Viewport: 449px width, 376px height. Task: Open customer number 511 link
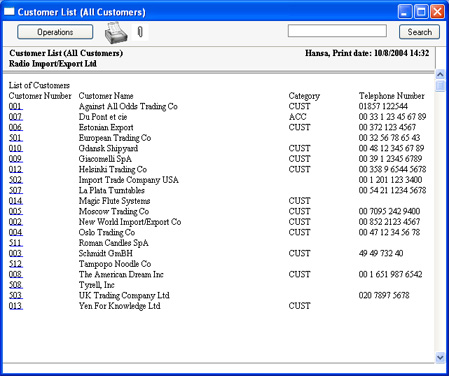click(16, 243)
